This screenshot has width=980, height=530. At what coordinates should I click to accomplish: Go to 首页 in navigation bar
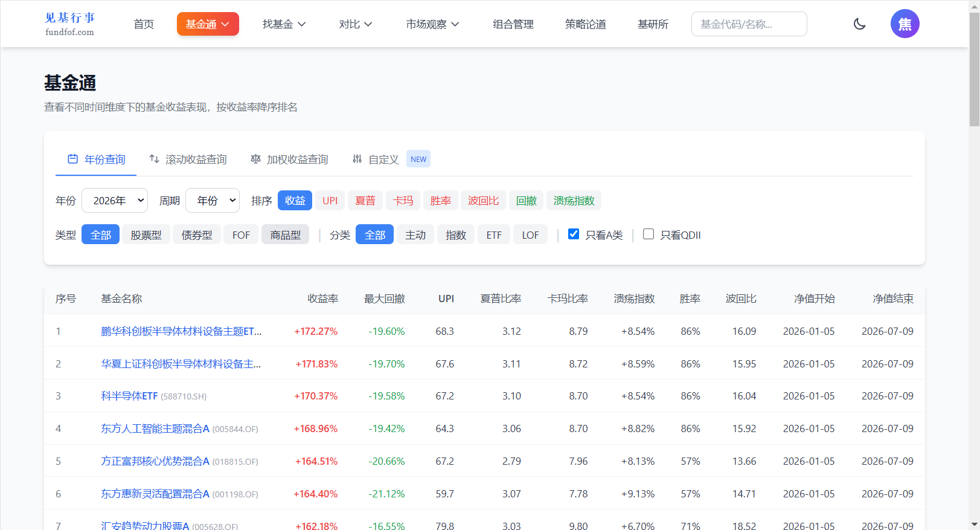pos(144,24)
